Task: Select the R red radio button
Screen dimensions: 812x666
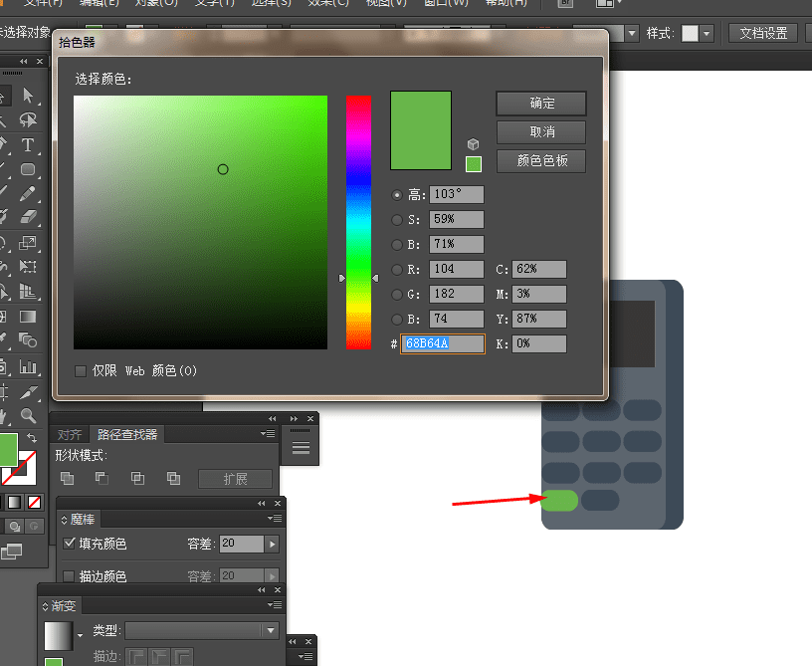Action: coord(397,270)
